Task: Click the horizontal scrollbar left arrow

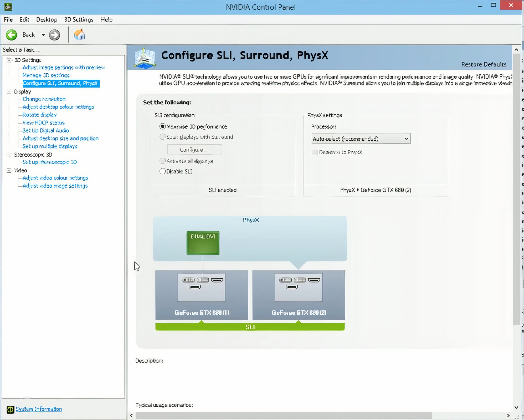Action: (x=131, y=416)
